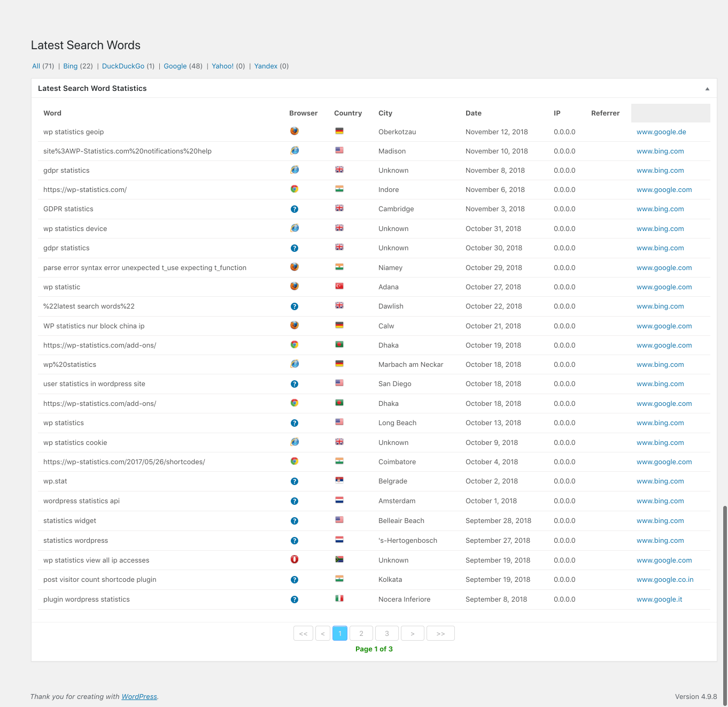This screenshot has height=707, width=728.
Task: Click unknown browser icon in Cambridge row
Action: click(x=295, y=209)
